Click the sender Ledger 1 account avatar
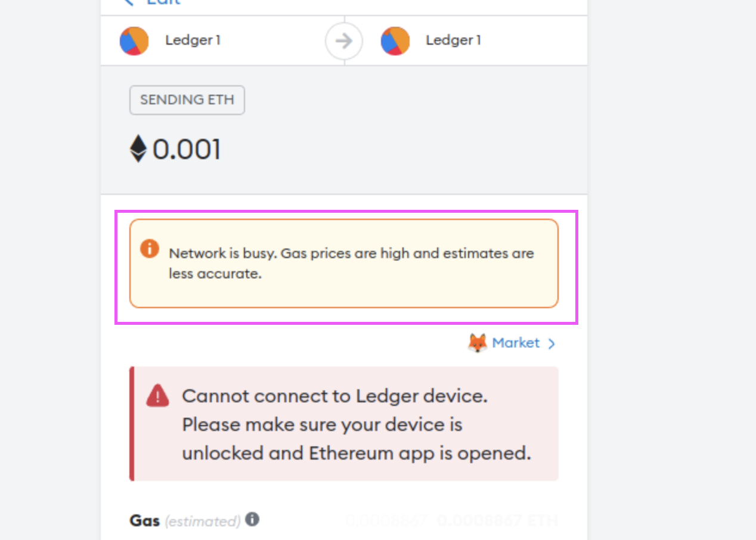The image size is (756, 540). 134,41
